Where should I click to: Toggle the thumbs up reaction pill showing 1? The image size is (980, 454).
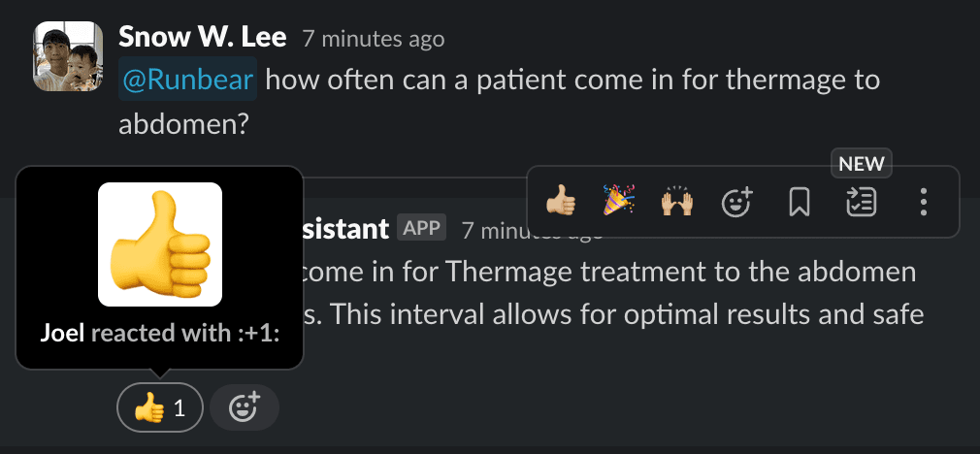pyautogui.click(x=160, y=407)
